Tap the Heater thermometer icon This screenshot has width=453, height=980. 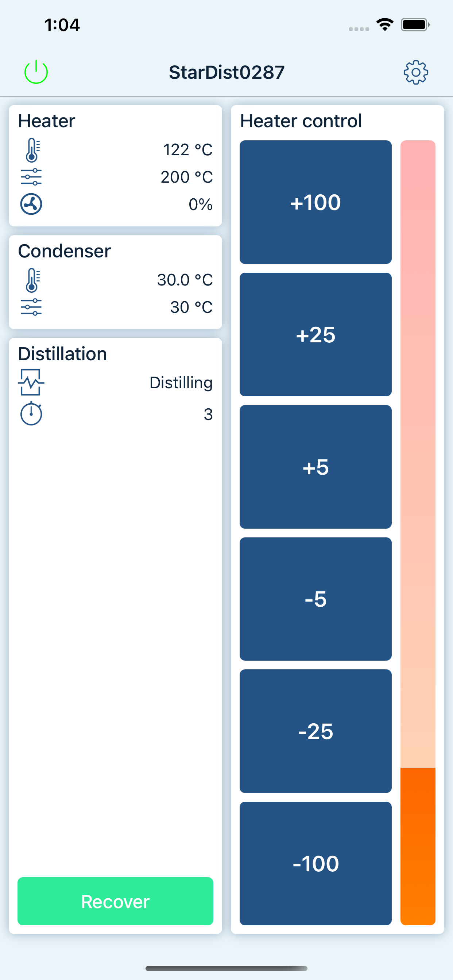click(x=32, y=150)
